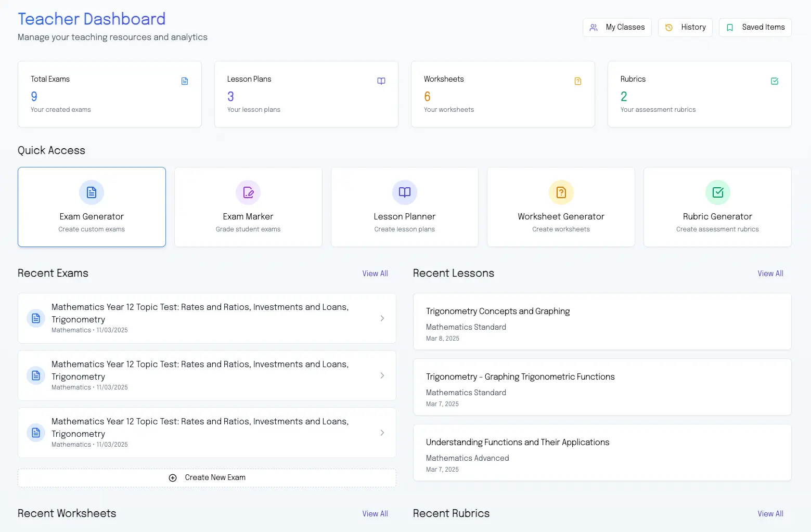
Task: Click the checkmark icon in Rubrics card
Action: tap(775, 81)
